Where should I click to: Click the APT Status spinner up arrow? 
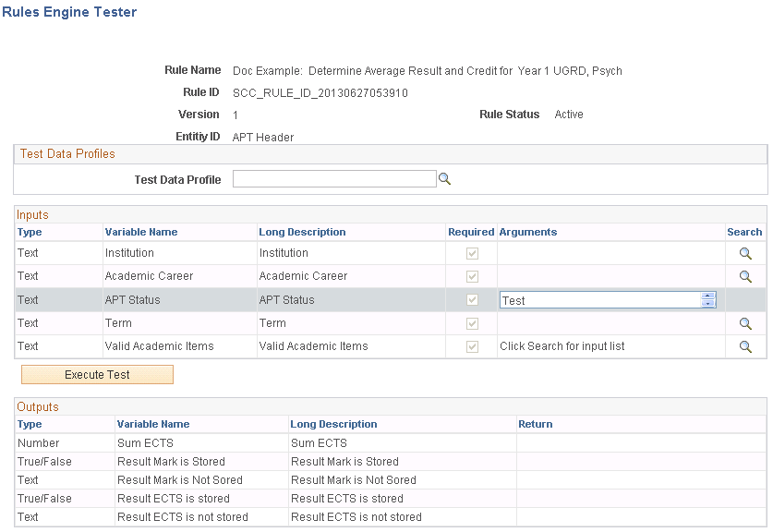coord(709,295)
